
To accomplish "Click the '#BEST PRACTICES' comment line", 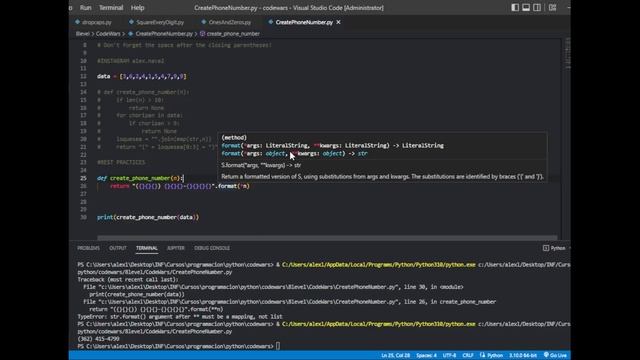I will tap(121, 162).
